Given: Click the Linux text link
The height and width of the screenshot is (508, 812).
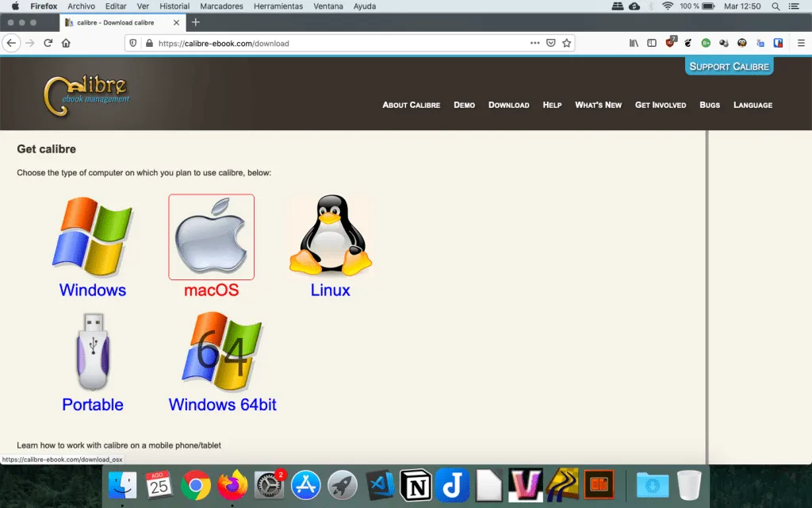Looking at the screenshot, I should 331,290.
